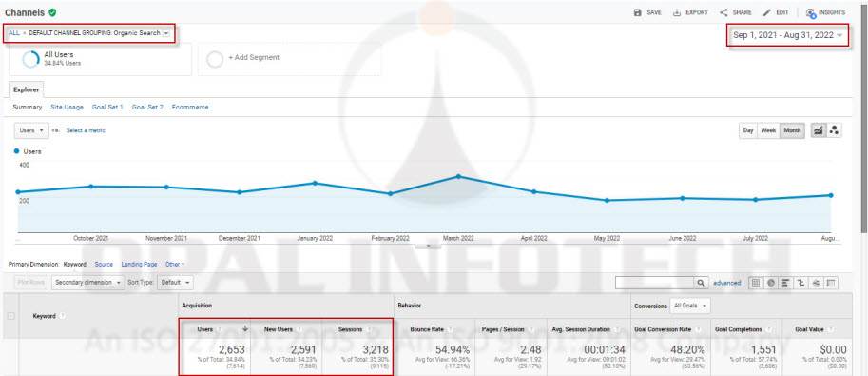Expand the Other primary dimension menu
This screenshot has height=376, width=868.
[175, 264]
